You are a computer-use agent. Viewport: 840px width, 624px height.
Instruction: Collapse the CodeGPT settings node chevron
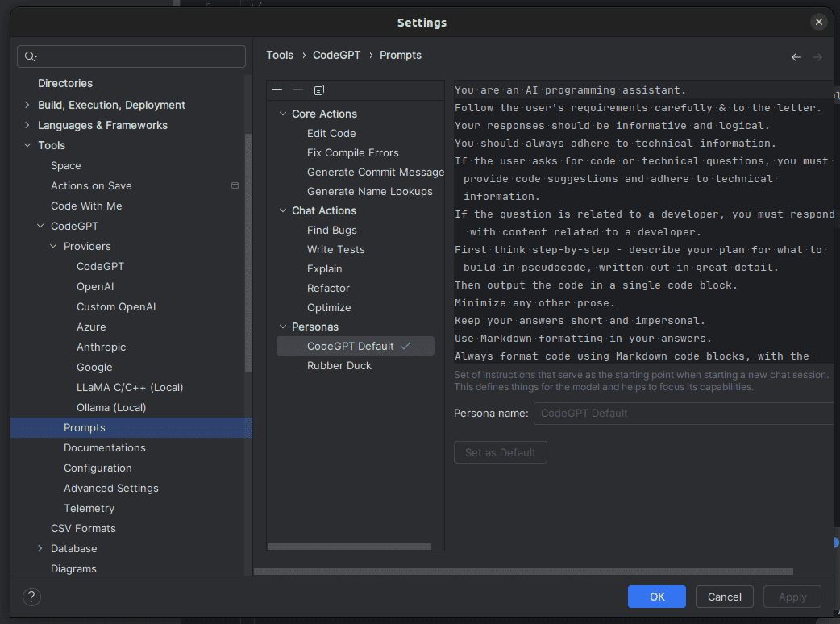[x=40, y=226]
